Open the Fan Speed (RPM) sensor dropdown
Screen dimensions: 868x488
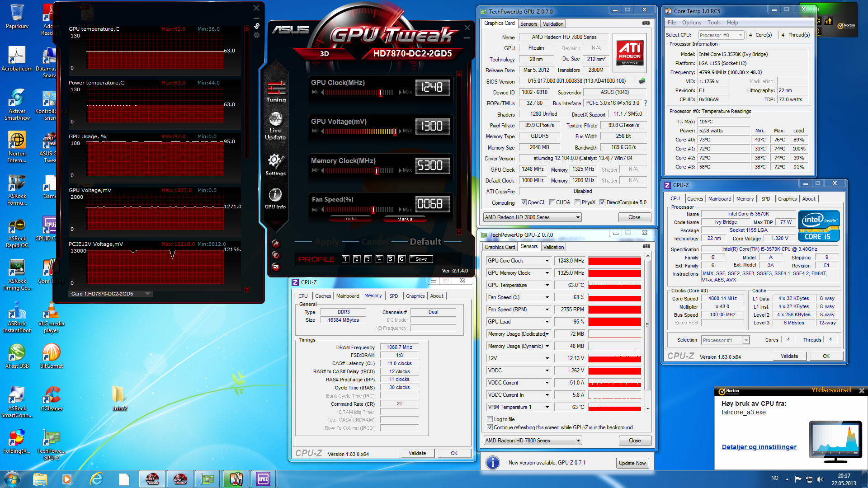[x=547, y=310]
